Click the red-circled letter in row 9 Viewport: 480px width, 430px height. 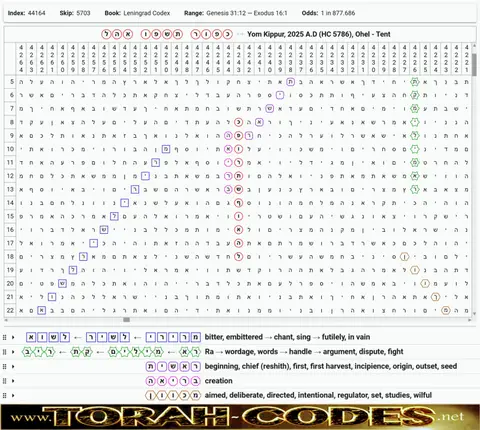point(238,136)
